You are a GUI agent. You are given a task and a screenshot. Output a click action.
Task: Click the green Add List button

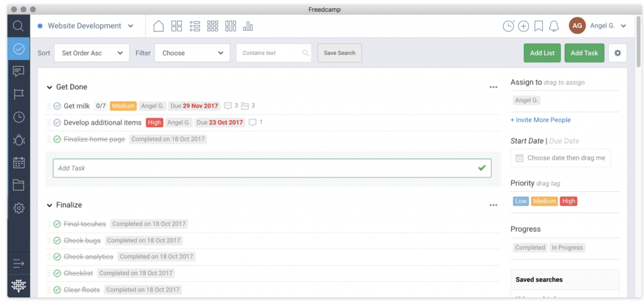(541, 53)
